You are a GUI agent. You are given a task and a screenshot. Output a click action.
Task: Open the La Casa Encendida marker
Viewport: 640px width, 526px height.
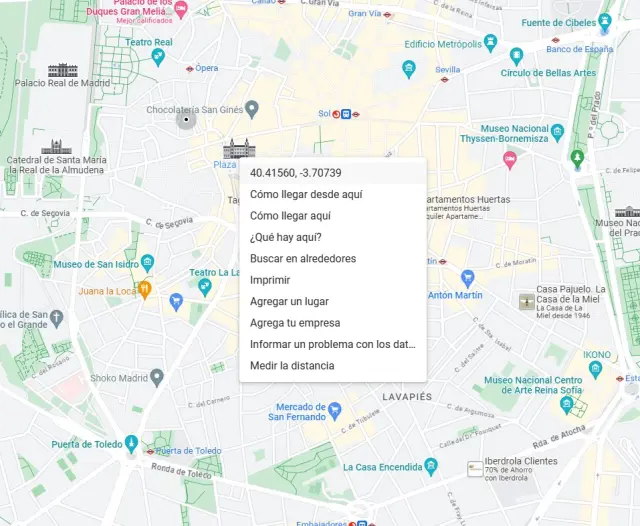click(431, 467)
